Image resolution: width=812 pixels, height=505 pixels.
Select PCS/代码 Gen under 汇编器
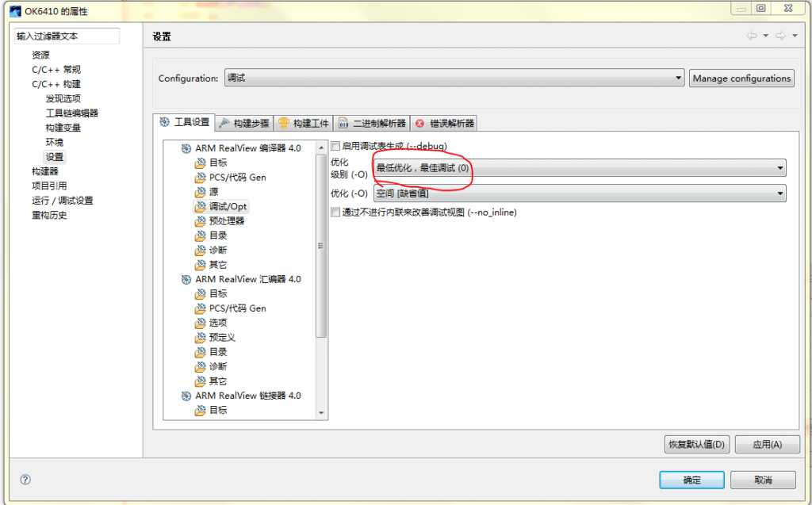click(237, 308)
